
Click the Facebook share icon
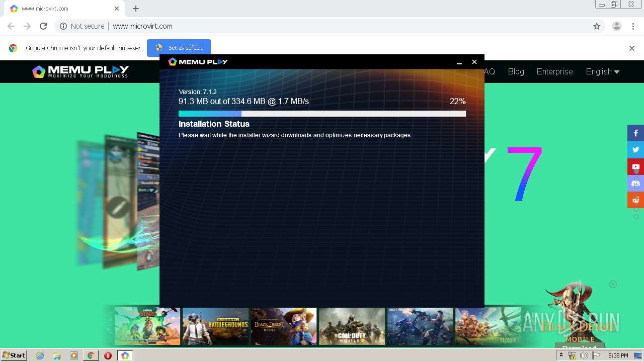click(635, 133)
